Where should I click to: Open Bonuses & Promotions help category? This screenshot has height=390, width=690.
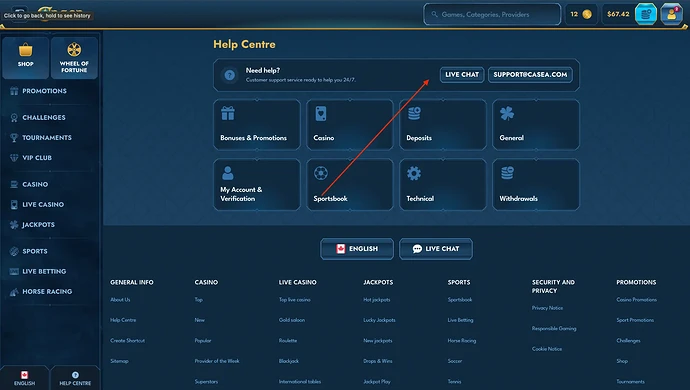257,125
